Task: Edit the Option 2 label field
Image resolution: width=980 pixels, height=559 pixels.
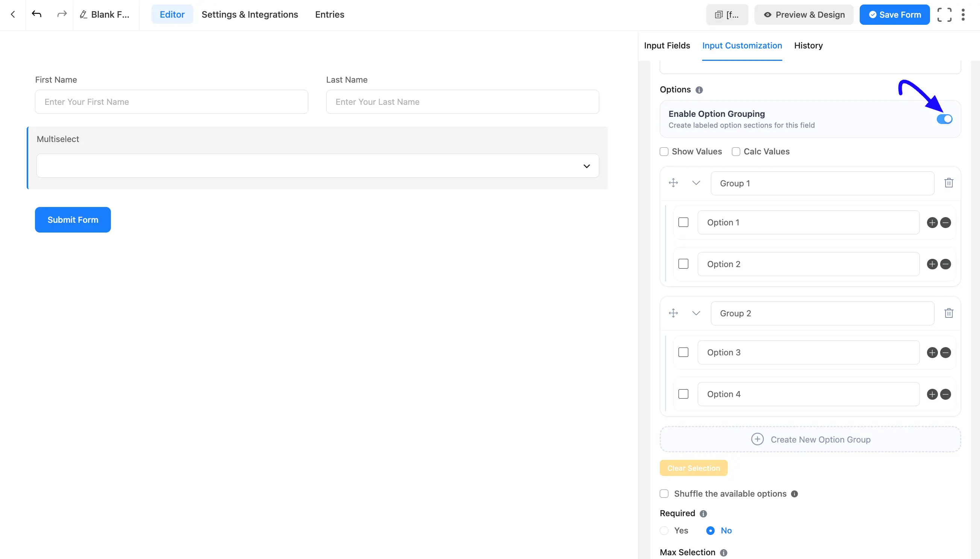Action: tap(808, 264)
